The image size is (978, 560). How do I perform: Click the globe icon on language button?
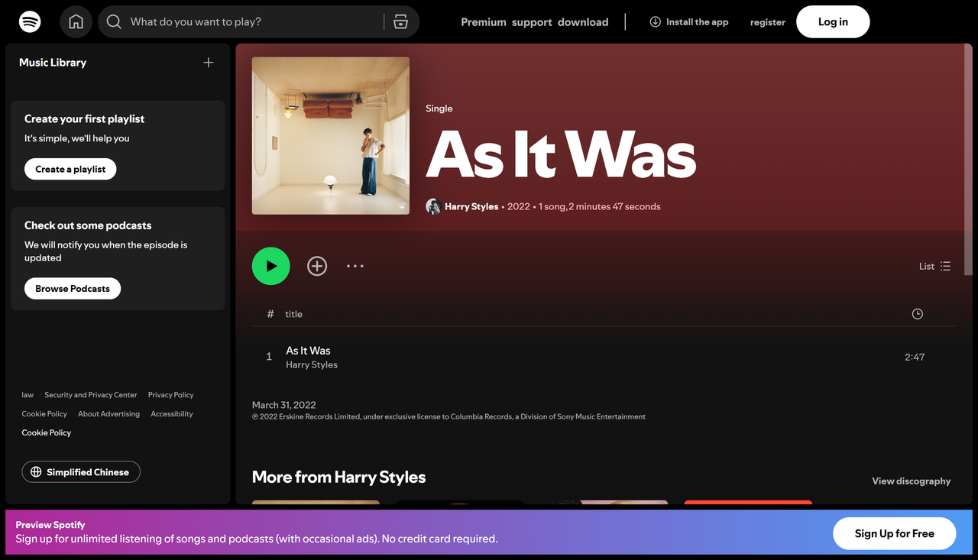[36, 472]
